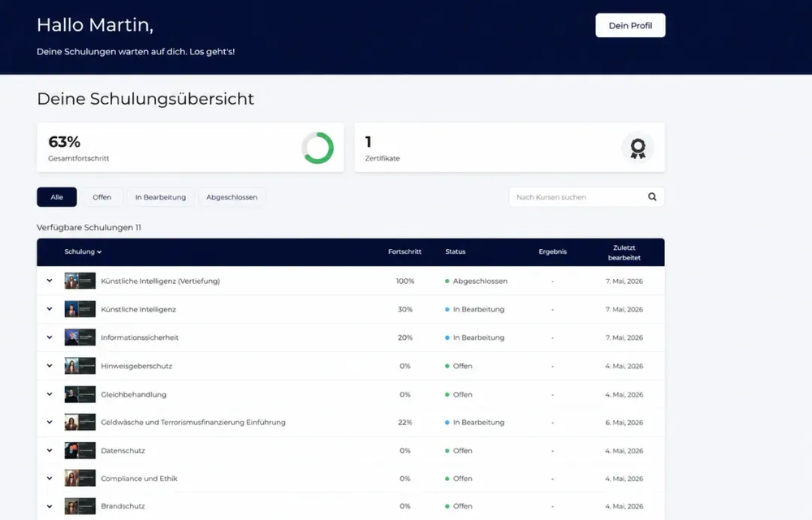
Task: Expand the Compliance und Ethik row
Action: pos(50,479)
